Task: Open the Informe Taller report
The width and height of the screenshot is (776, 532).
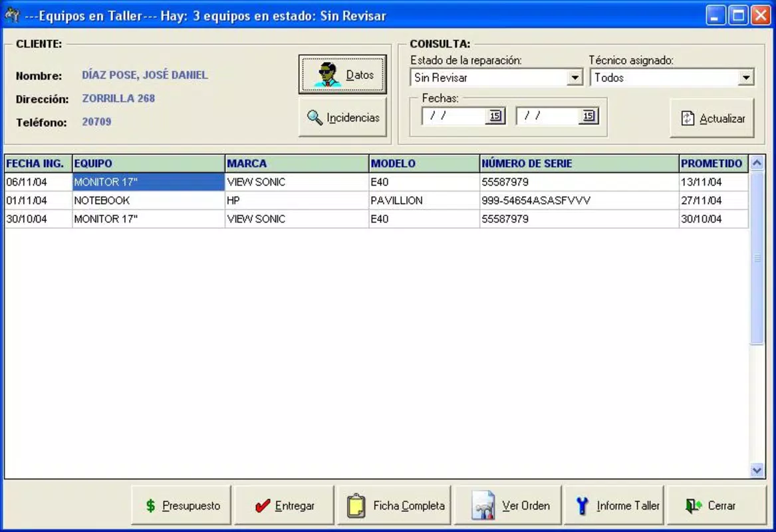Action: (614, 505)
